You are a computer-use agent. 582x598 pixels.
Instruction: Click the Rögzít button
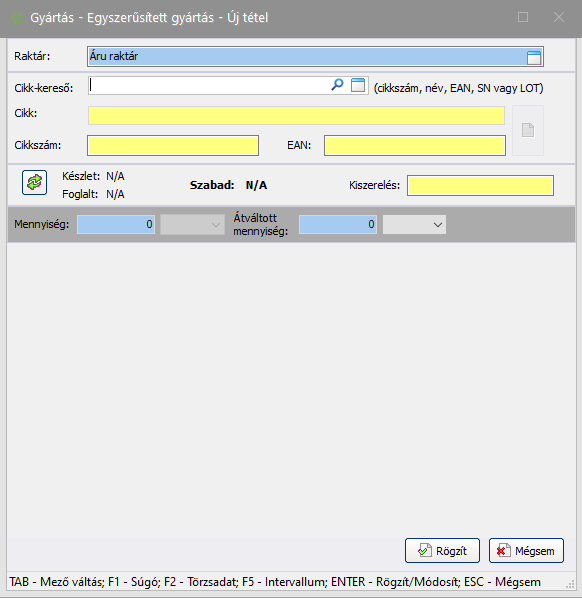point(442,550)
